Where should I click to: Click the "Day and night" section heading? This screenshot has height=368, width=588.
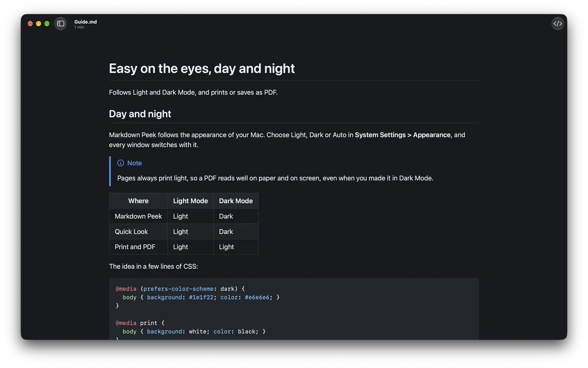(x=140, y=114)
